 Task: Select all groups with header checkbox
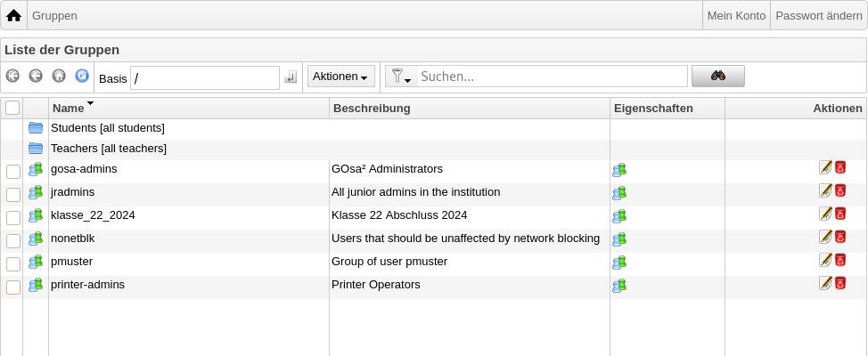pos(12,108)
